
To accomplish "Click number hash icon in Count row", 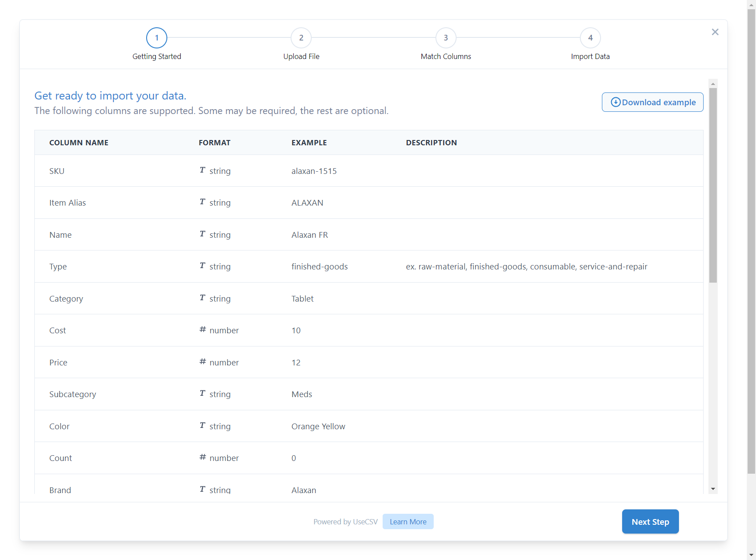I will pos(203,457).
